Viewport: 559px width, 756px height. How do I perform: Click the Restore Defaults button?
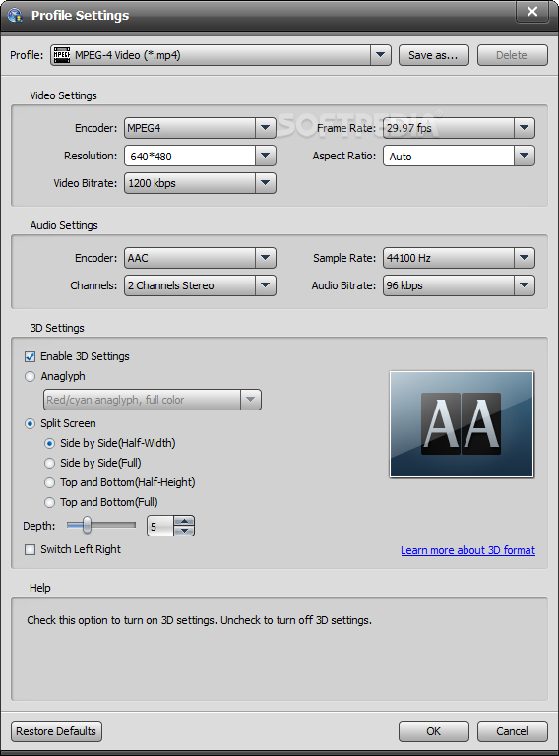pyautogui.click(x=56, y=731)
